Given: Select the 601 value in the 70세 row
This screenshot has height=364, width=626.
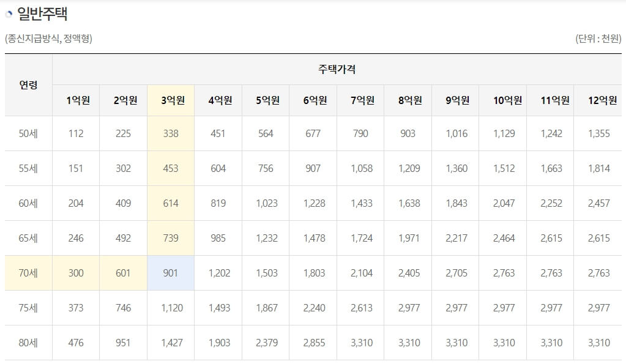Looking at the screenshot, I should (x=122, y=273).
